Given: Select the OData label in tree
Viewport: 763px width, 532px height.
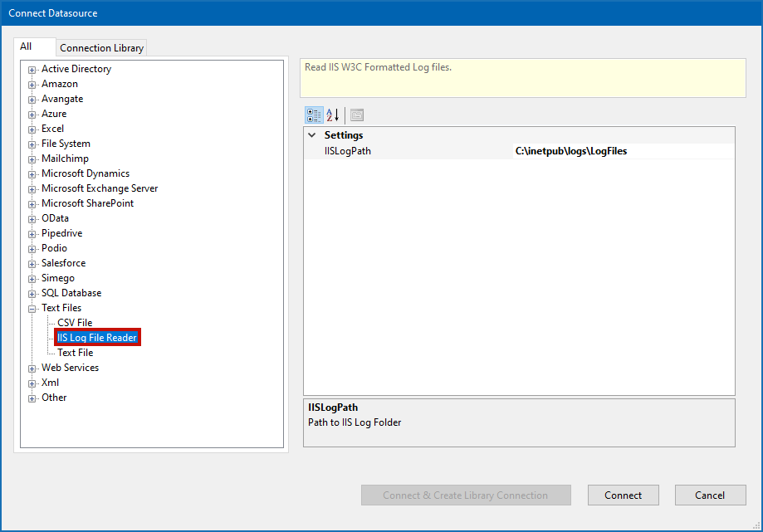Looking at the screenshot, I should pos(55,218).
